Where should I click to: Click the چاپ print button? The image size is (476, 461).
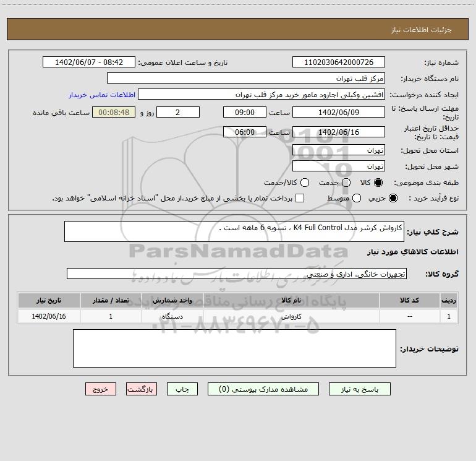click(x=182, y=389)
